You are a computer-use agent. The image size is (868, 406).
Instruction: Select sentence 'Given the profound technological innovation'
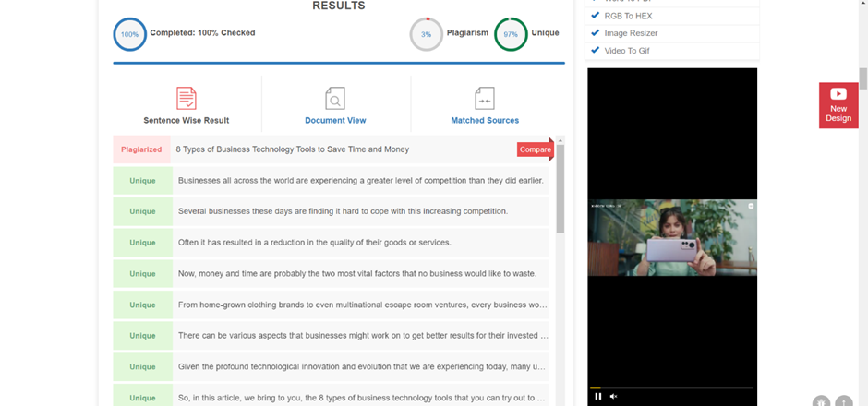coord(363,366)
